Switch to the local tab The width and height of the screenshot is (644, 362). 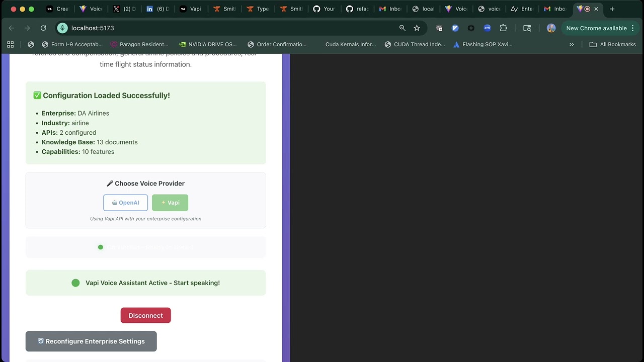[x=423, y=9]
